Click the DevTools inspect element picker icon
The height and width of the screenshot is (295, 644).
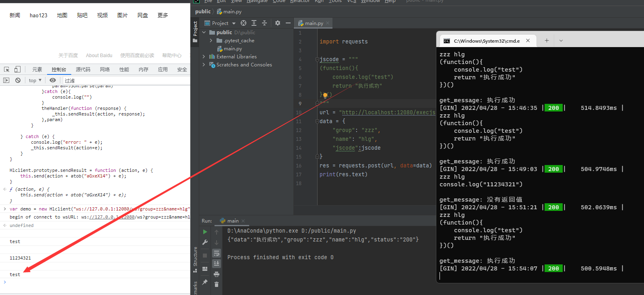pos(6,70)
